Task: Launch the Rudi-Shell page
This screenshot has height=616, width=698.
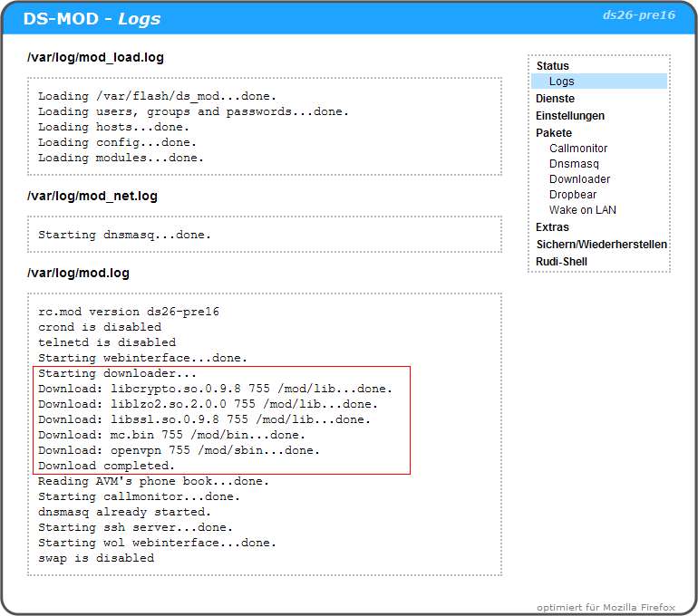Action: [561, 262]
